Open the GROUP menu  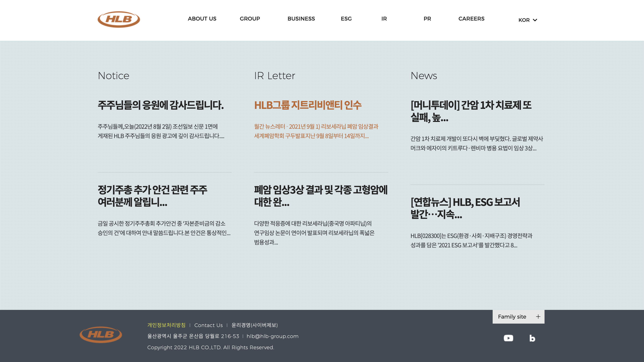pyautogui.click(x=250, y=19)
